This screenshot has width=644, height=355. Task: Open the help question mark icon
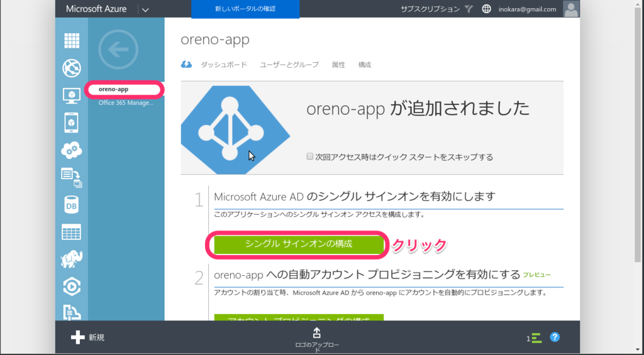coord(555,337)
